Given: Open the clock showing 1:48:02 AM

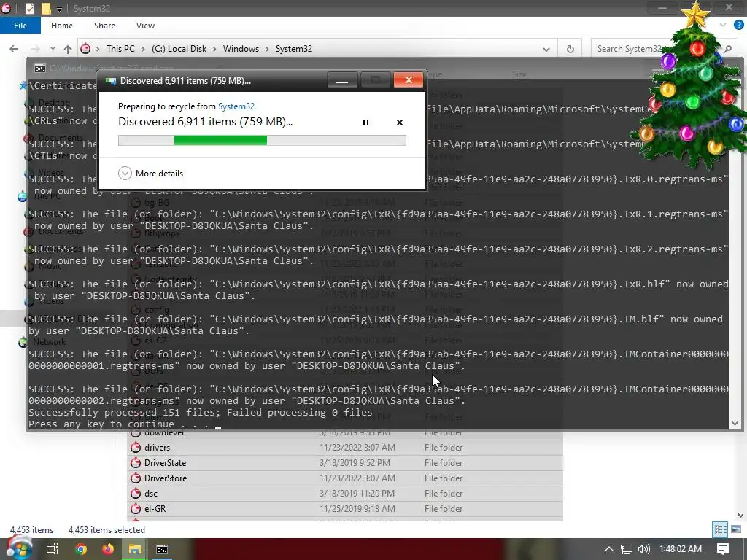Looking at the screenshot, I should click(x=681, y=549).
